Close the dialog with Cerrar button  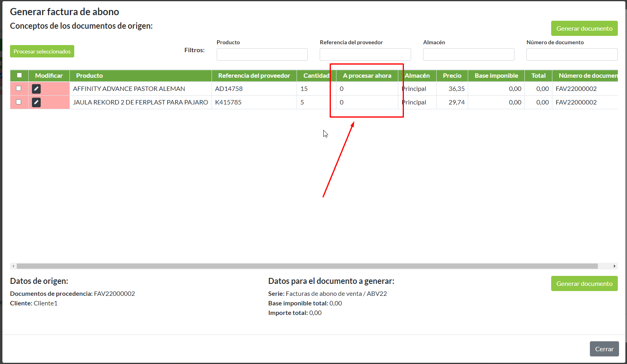[x=604, y=349]
